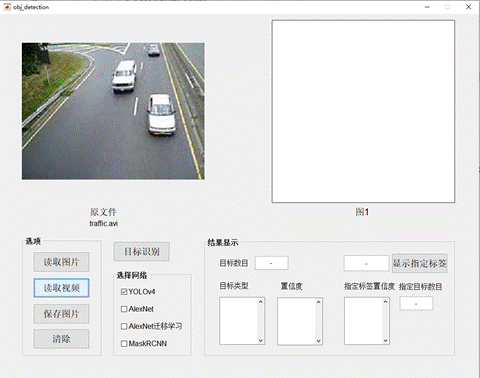Click the label input field beside 显示指定标签
Image resolution: width=480 pixels, height=378 pixels.
(x=366, y=263)
